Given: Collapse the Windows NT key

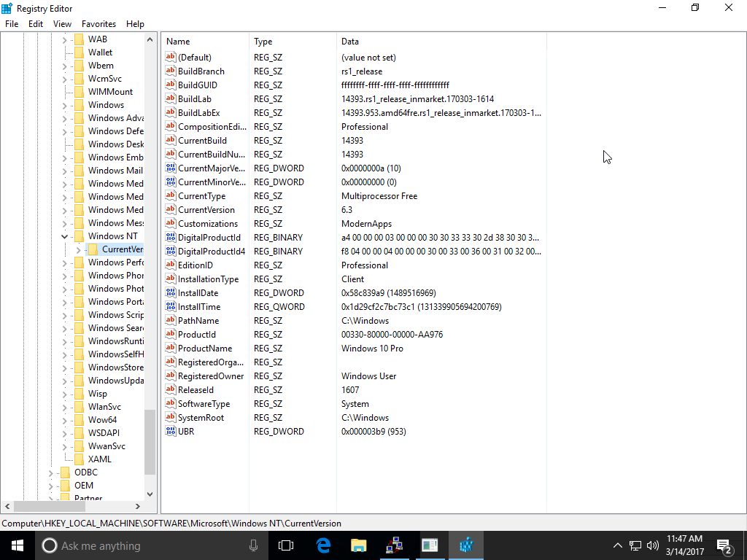Looking at the screenshot, I should (x=65, y=236).
